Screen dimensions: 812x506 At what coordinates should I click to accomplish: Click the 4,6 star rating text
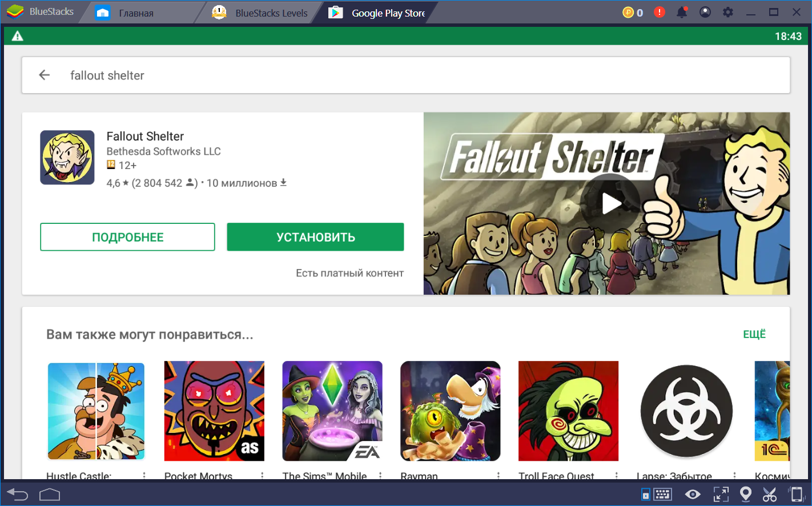[x=118, y=183]
